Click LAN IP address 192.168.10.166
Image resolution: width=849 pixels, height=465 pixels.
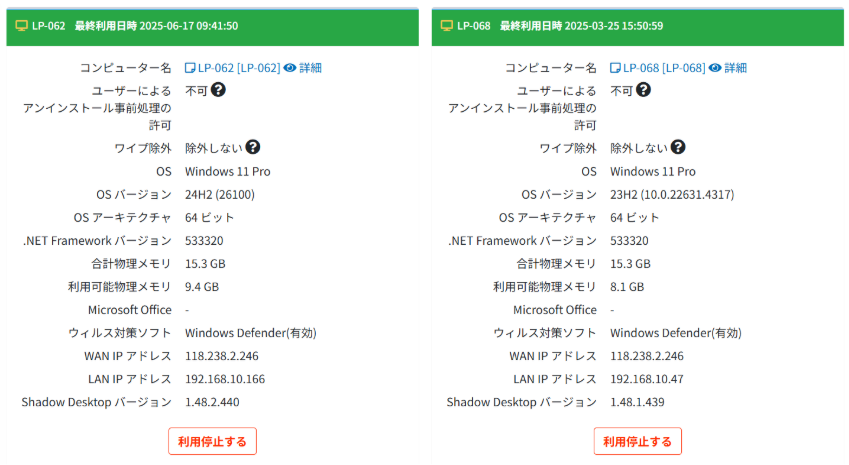[x=225, y=379]
